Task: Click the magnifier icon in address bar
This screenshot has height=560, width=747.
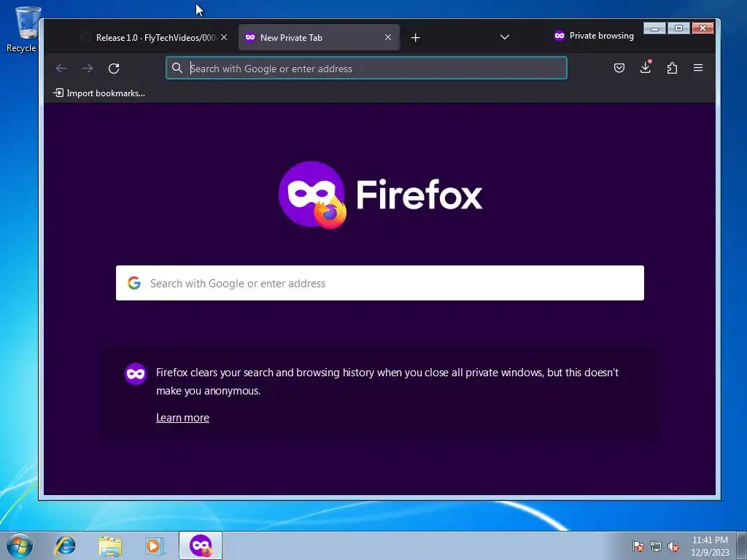Action: click(177, 68)
